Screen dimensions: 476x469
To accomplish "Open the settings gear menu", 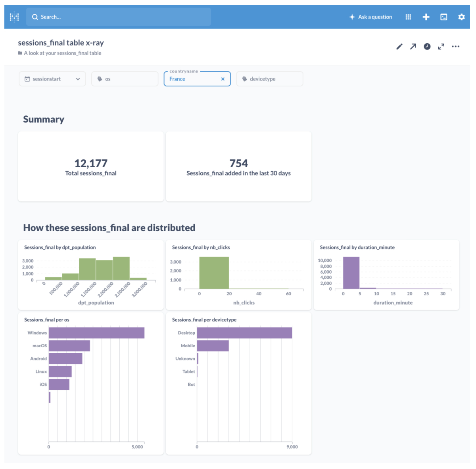I will 461,17.
